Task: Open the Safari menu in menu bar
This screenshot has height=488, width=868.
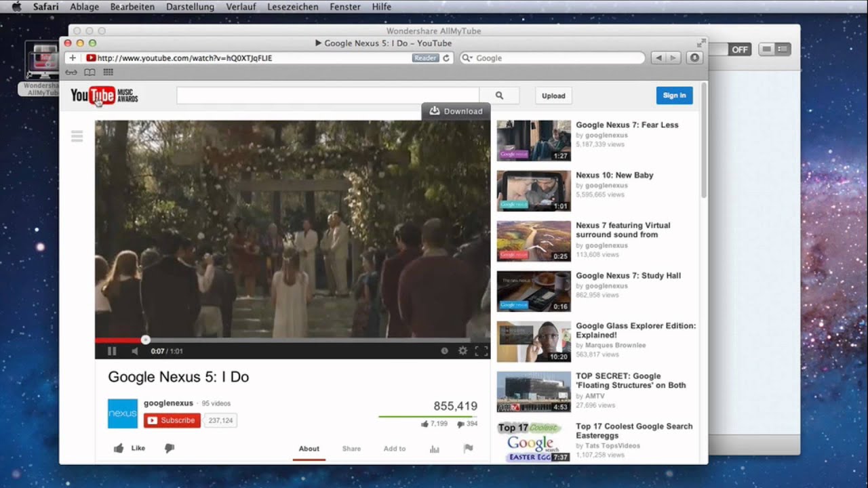Action: coord(45,7)
